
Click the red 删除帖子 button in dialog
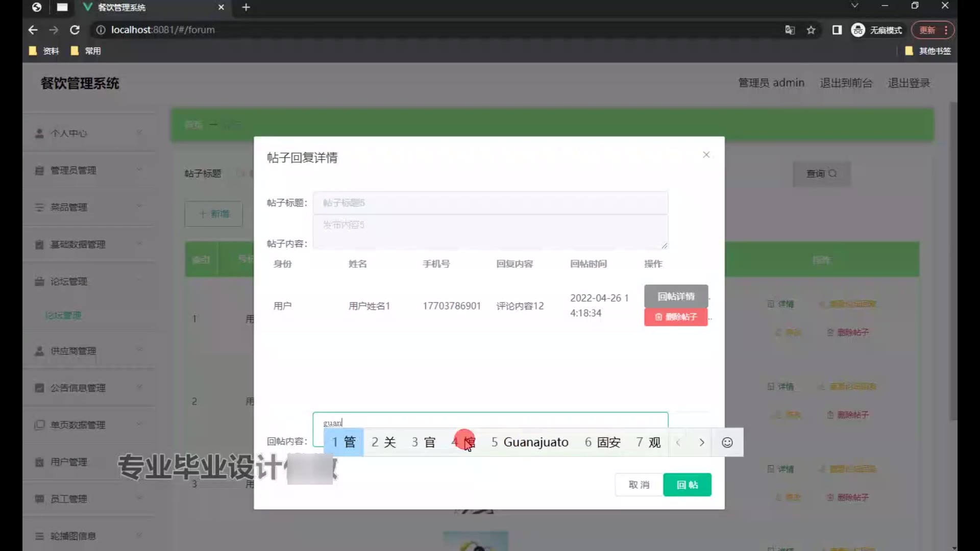pos(676,317)
